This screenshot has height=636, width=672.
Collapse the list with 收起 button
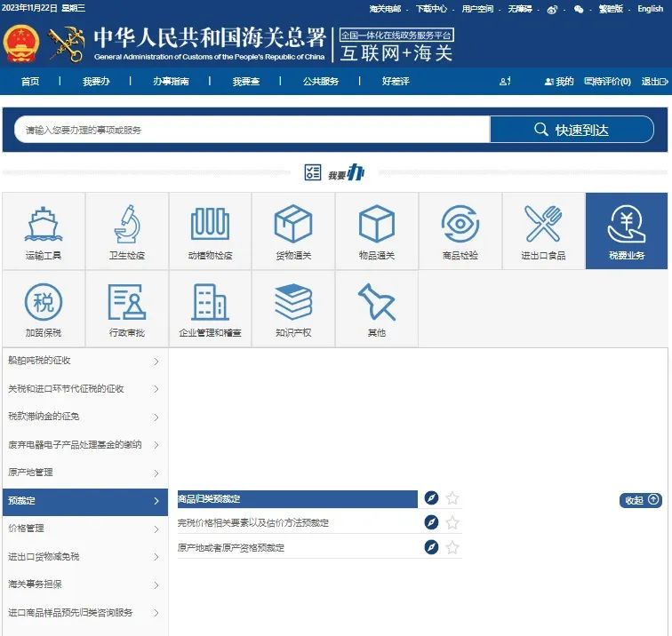pos(641,500)
